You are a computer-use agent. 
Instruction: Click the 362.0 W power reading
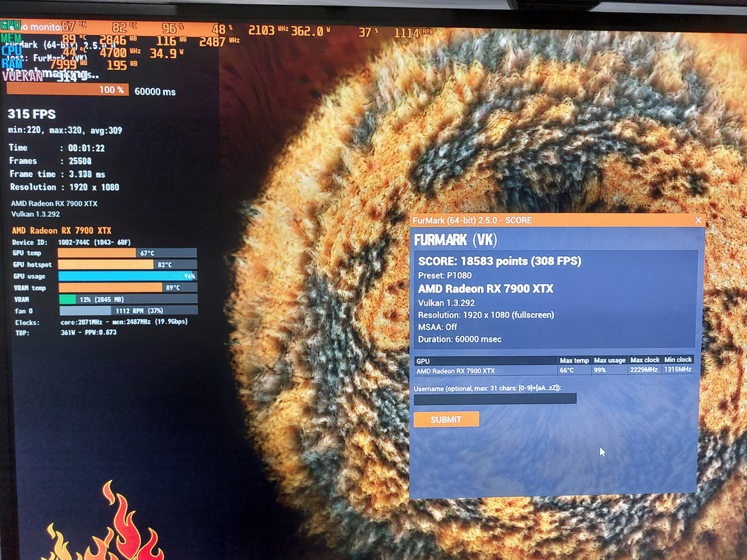pos(310,31)
